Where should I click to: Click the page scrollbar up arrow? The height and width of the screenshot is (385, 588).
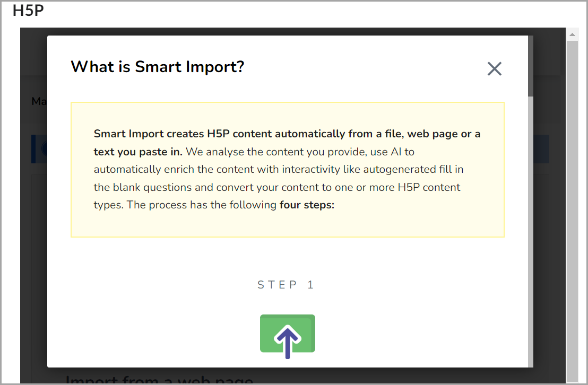click(x=572, y=34)
